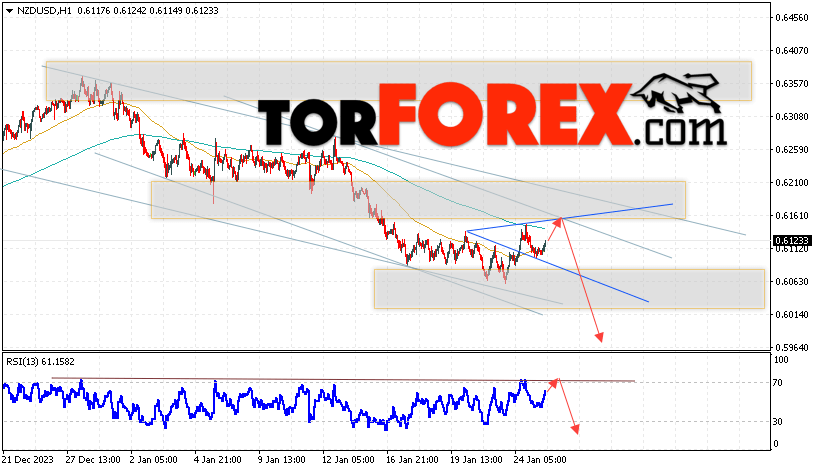Click the RSI scale value 70
The width and height of the screenshot is (816, 471).
click(x=777, y=383)
